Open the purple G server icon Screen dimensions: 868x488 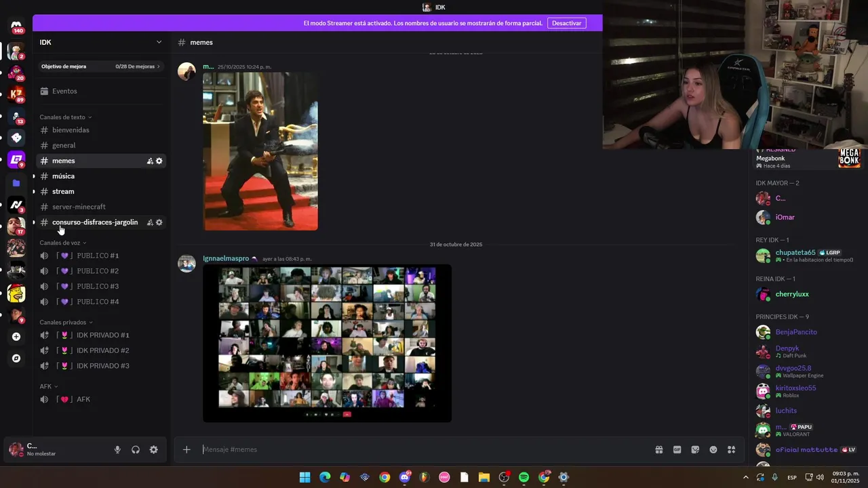click(x=16, y=160)
